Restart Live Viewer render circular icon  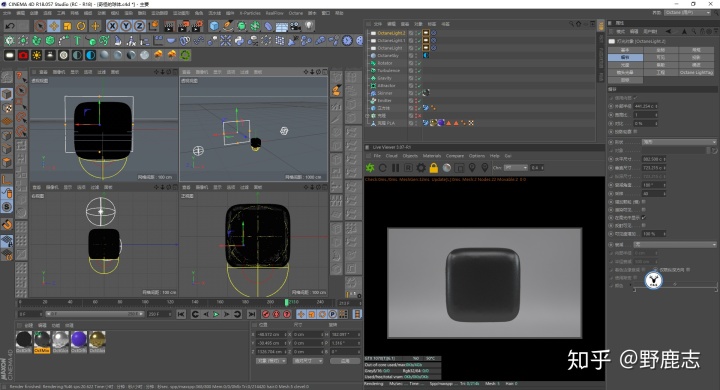pos(382,168)
